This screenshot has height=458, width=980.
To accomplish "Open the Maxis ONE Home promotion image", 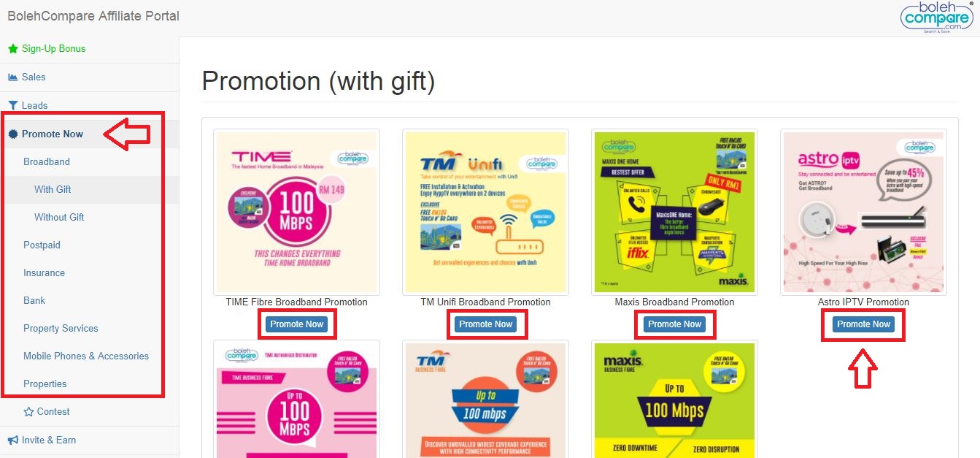I will click(674, 212).
